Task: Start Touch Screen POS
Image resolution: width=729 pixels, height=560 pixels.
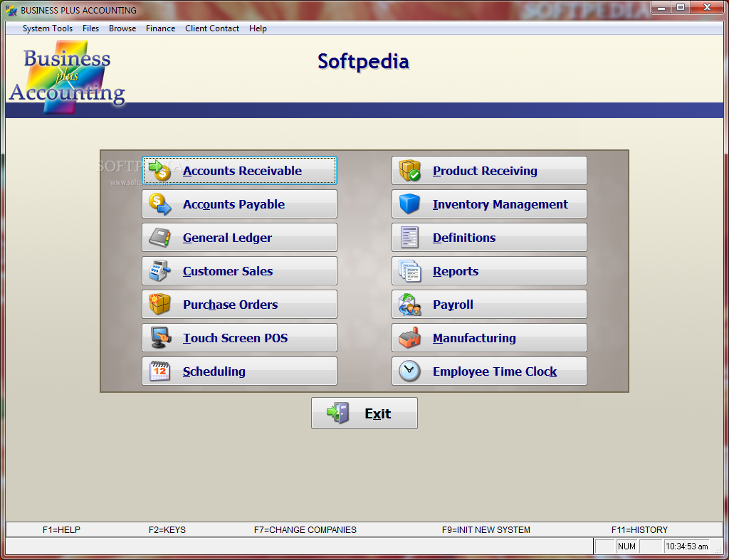Action: point(239,338)
